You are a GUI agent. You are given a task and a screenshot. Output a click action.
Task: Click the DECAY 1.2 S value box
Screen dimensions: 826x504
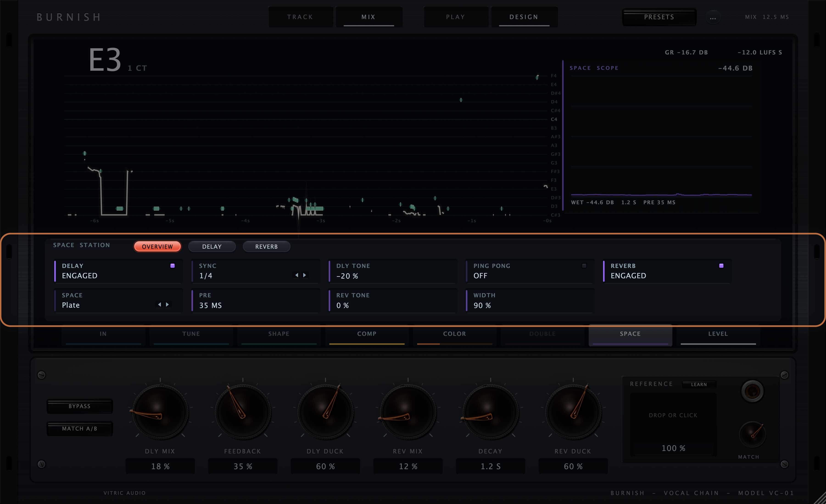coord(491,466)
